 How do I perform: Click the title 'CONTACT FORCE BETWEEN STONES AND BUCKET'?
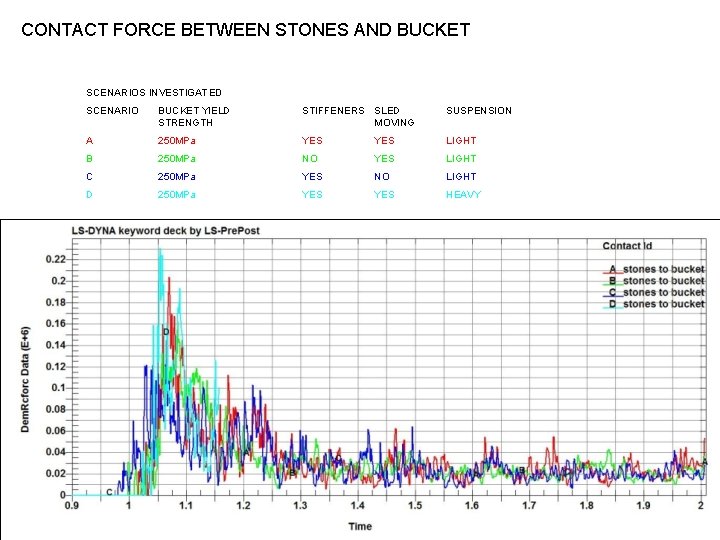pos(246,30)
